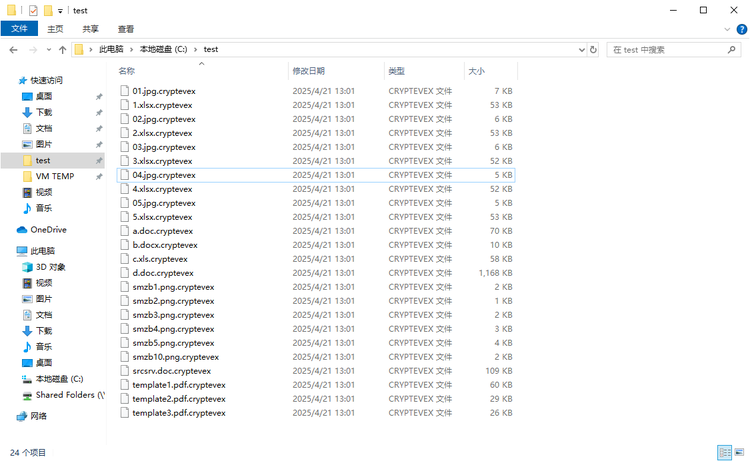Viewport: 750px width, 461px height.
Task: Select file icon of 03.jpg.cryptevex
Action: (x=124, y=147)
